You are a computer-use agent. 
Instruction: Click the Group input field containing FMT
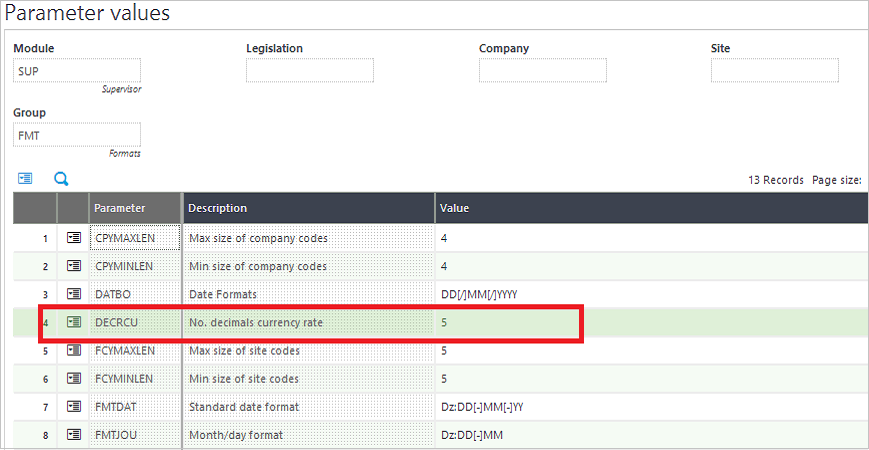(x=77, y=135)
